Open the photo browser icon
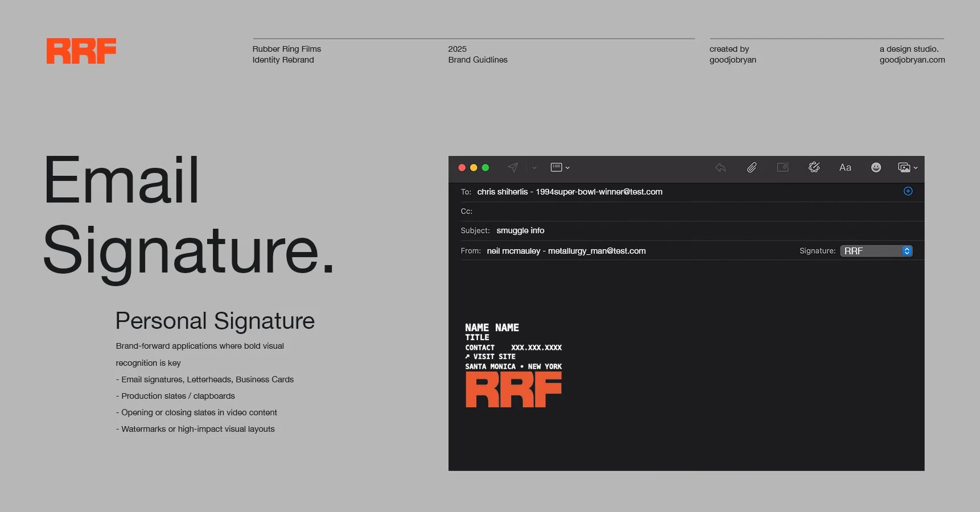 (x=904, y=167)
